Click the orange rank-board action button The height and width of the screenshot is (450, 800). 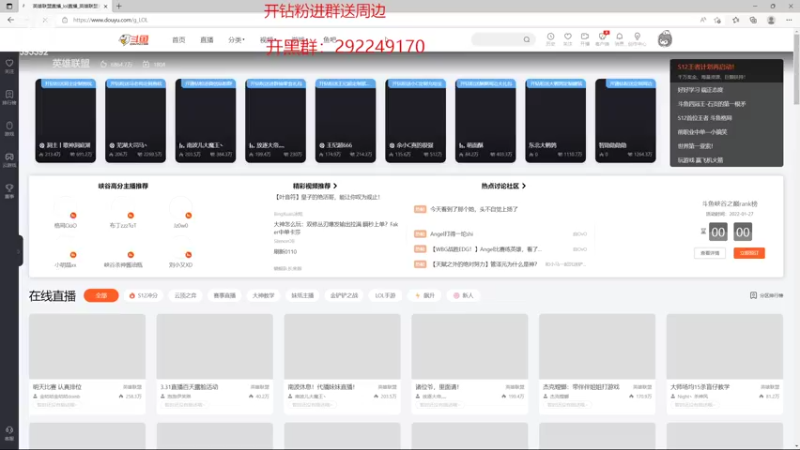point(749,253)
